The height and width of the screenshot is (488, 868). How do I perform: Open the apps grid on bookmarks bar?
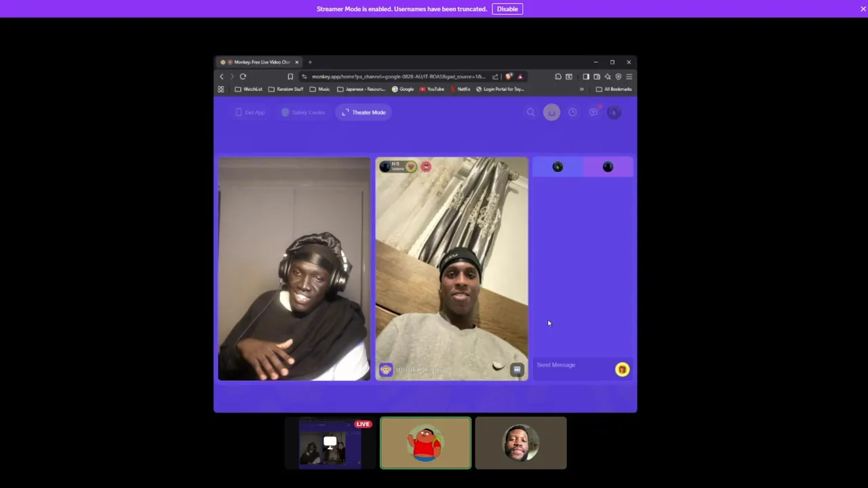(220, 89)
